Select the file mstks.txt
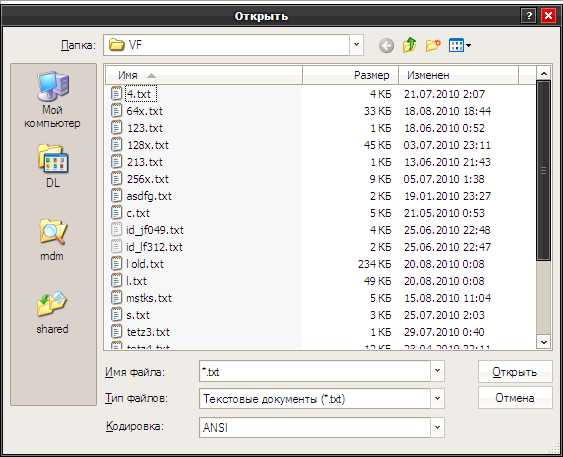The height and width of the screenshot is (457, 563). click(149, 298)
